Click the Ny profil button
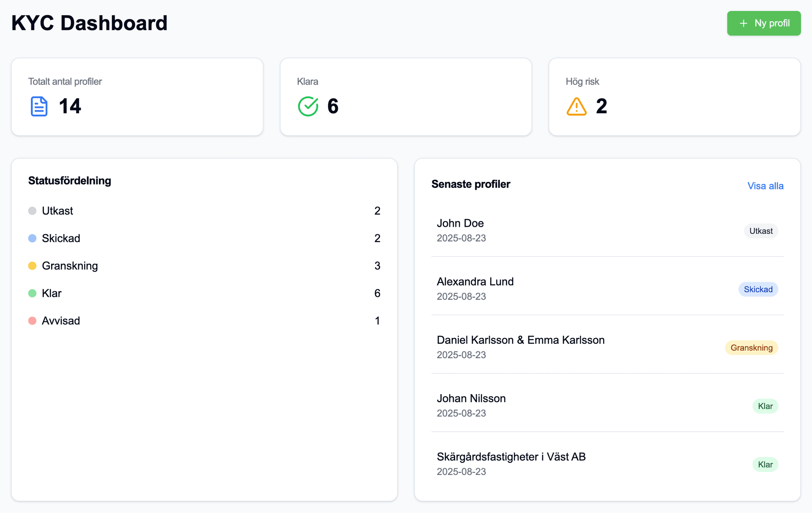This screenshot has height=513, width=812. (764, 23)
